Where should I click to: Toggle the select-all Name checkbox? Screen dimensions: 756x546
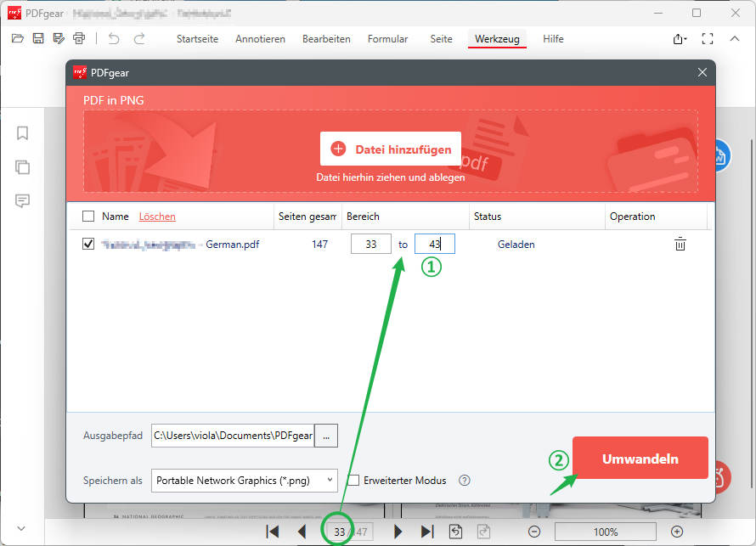pyautogui.click(x=88, y=217)
